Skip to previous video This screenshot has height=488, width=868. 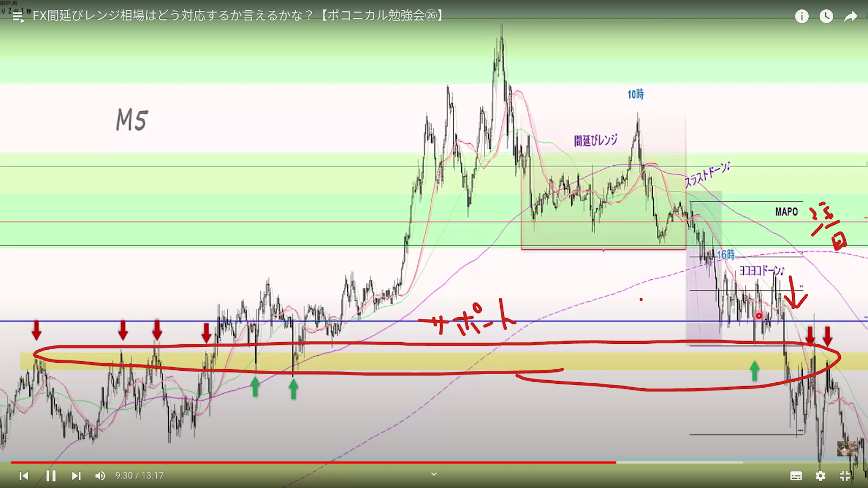point(24,476)
